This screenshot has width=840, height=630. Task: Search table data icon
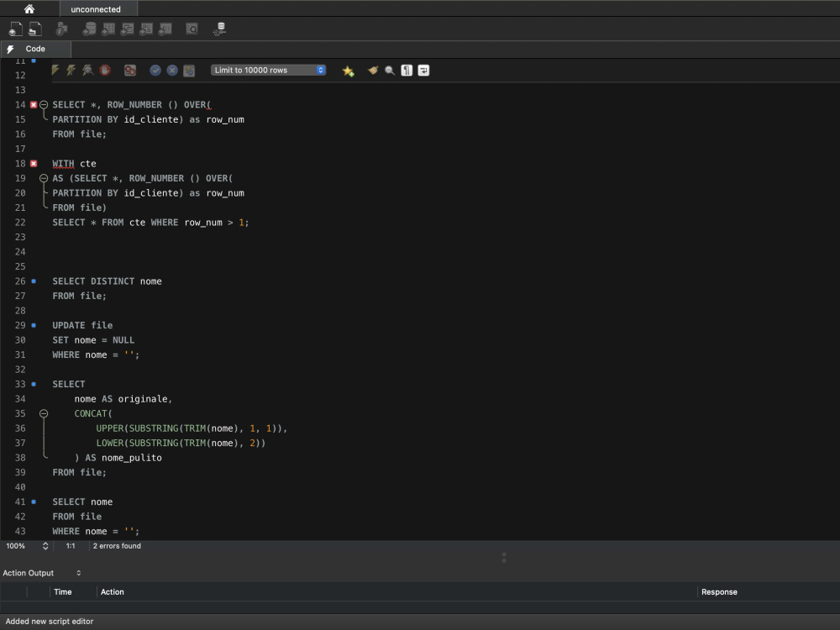192,29
